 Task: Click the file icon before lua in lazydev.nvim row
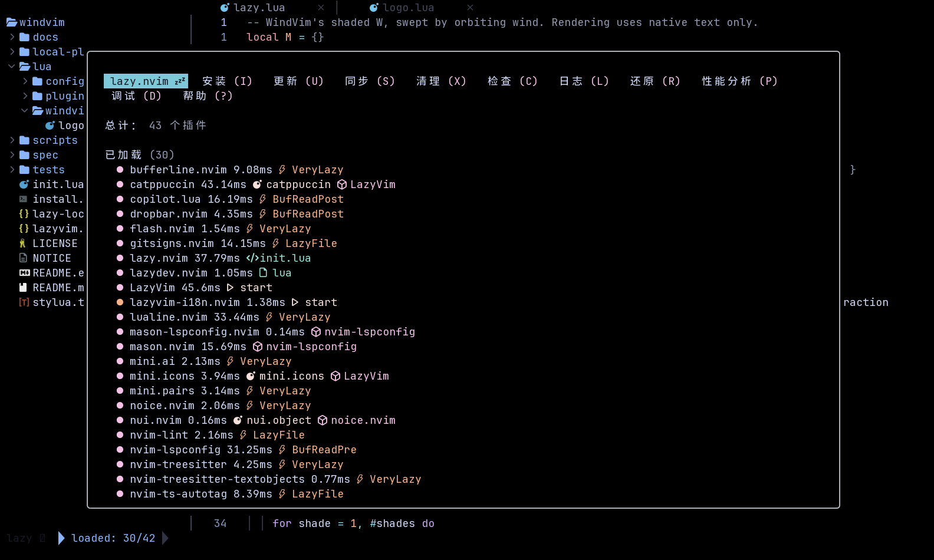pyautogui.click(x=263, y=273)
